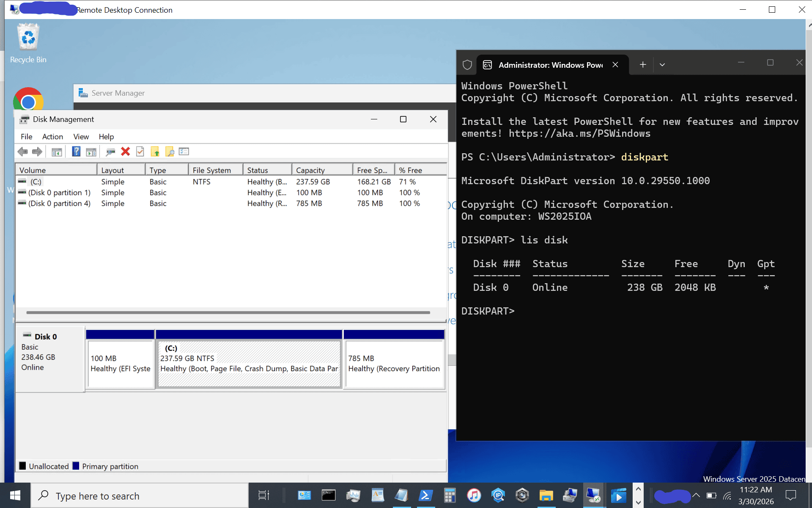Click the 11:22 AM clock in taskbar
This screenshot has width=812, height=508.
click(x=756, y=490)
